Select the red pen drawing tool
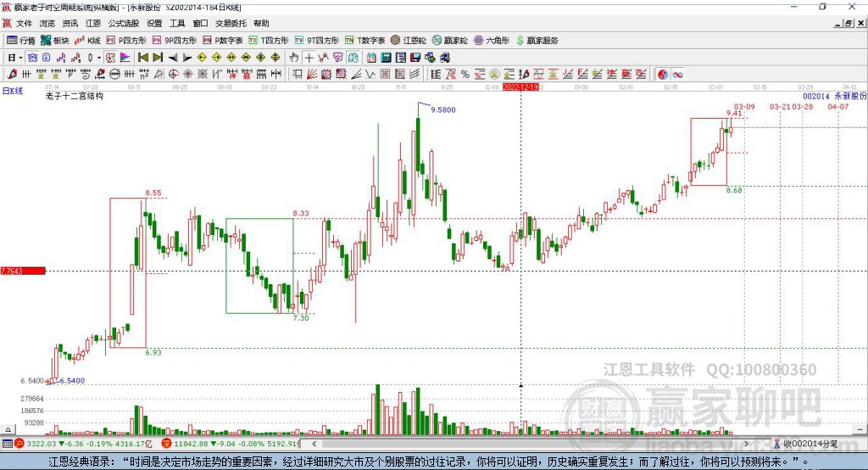This screenshot has width=868, height=470. (x=12, y=74)
